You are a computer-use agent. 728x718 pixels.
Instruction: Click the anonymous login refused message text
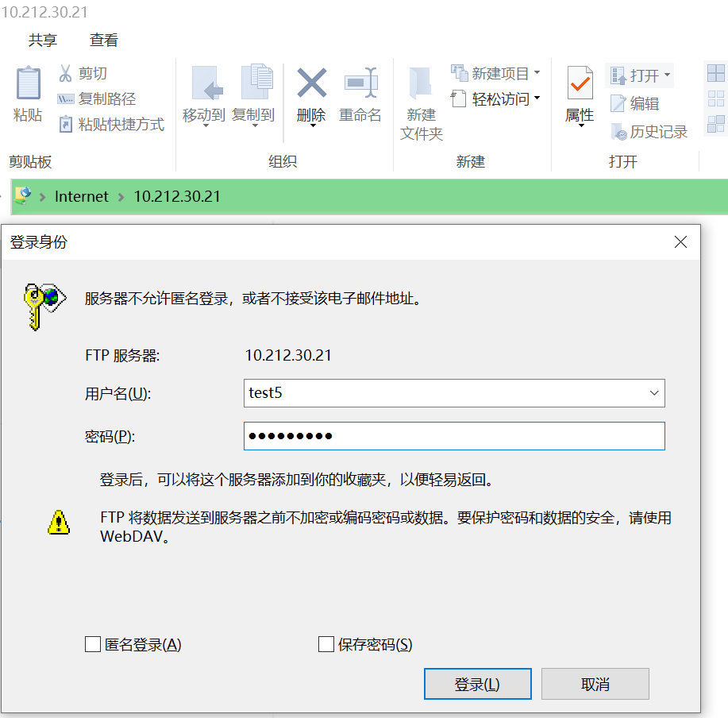253,298
